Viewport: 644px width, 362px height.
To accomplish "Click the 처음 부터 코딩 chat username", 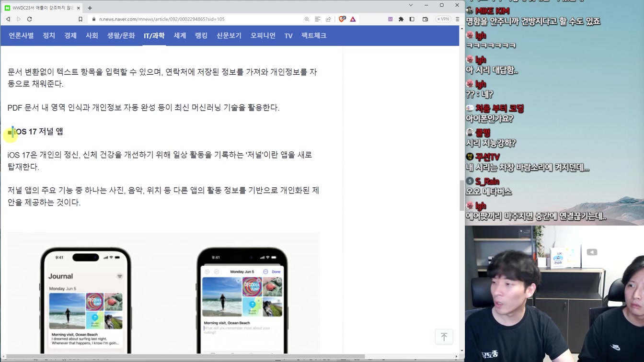I will click(x=499, y=109).
